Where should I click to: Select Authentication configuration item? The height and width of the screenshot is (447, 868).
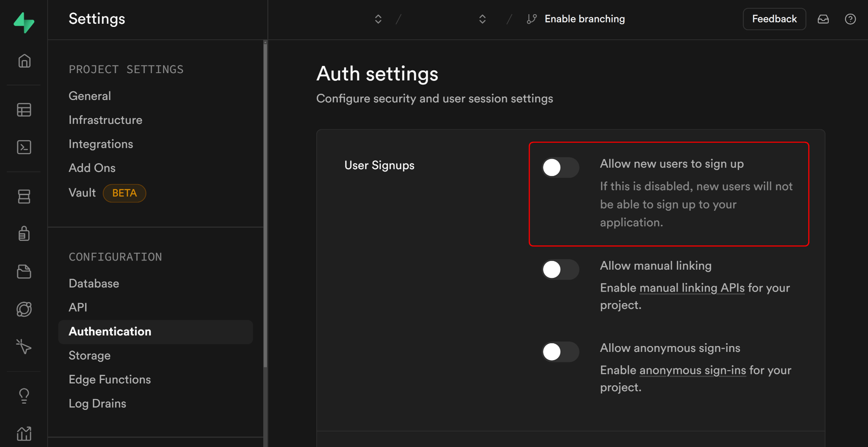pyautogui.click(x=156, y=332)
